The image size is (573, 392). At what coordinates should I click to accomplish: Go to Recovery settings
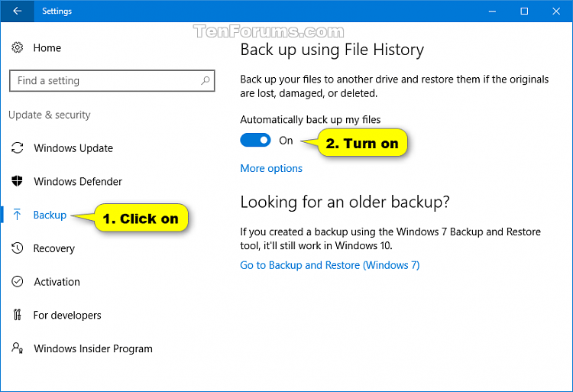(54, 248)
